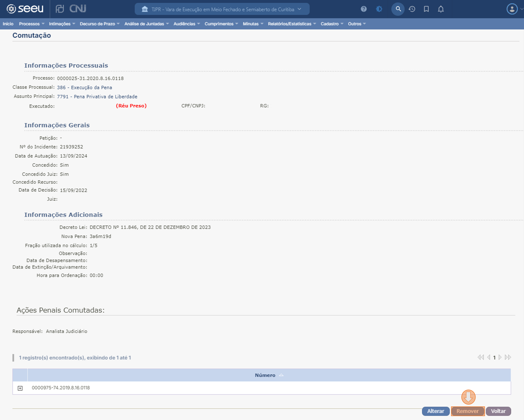Select Data de Autuação 13/09/2024

coord(73,156)
